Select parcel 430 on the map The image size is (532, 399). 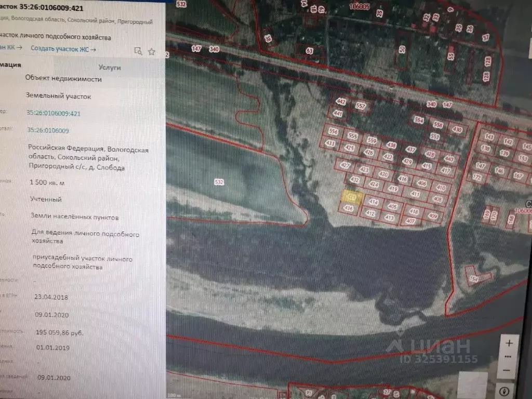click(x=457, y=129)
